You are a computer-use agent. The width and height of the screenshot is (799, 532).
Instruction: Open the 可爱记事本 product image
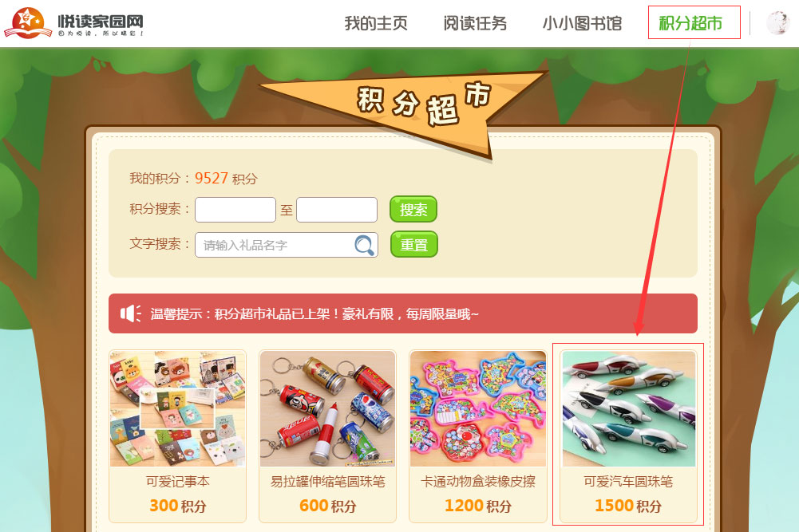tap(177, 409)
